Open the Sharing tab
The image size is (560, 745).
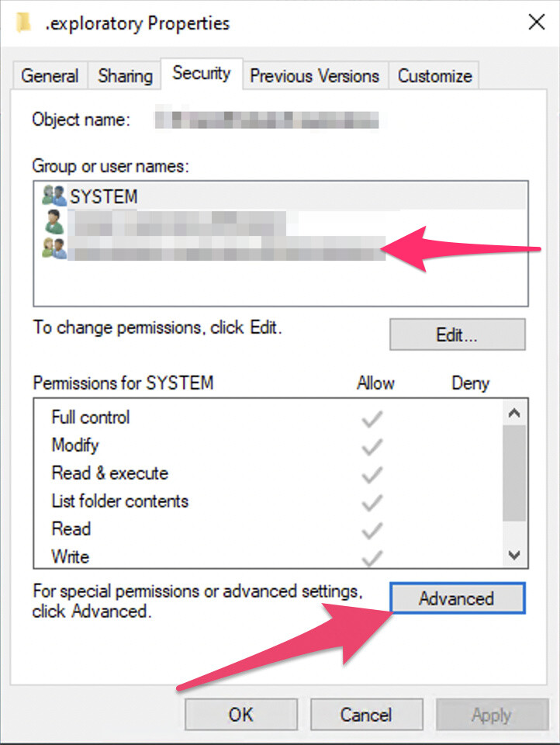point(125,75)
